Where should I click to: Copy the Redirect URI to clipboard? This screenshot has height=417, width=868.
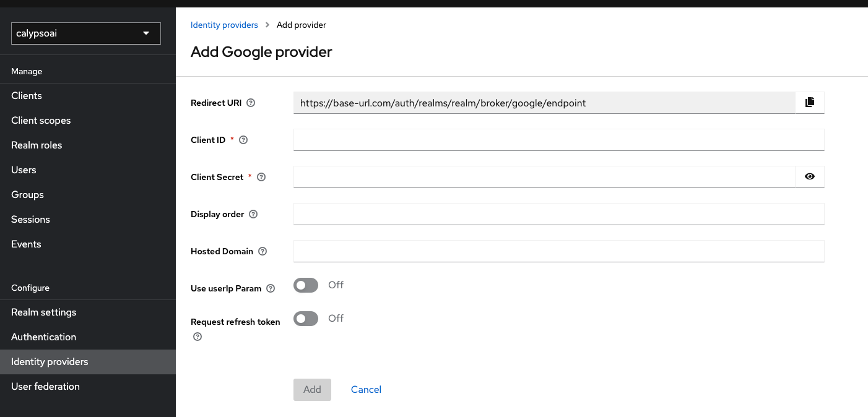(x=810, y=103)
